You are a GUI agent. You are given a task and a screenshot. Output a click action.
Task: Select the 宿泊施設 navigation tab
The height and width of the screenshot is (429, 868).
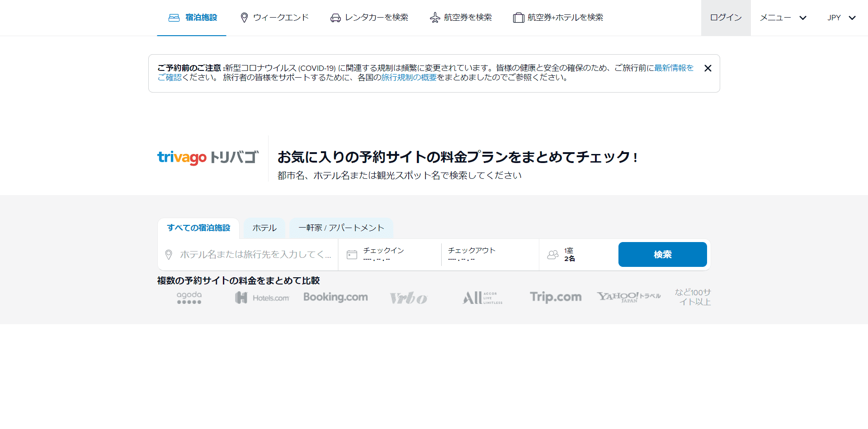(x=192, y=18)
